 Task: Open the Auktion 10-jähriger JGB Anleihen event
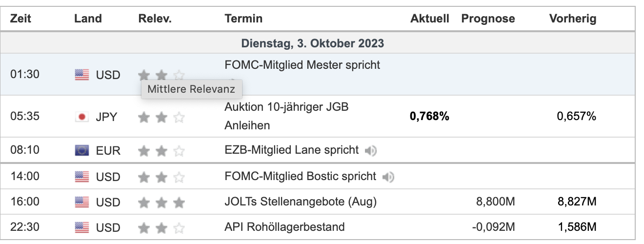pyautogui.click(x=286, y=107)
